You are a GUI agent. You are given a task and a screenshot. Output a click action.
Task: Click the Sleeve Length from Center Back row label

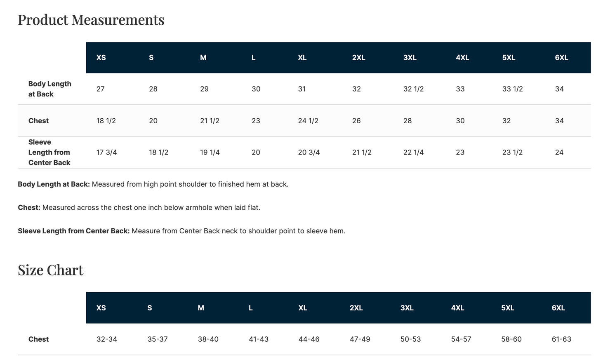(x=49, y=153)
